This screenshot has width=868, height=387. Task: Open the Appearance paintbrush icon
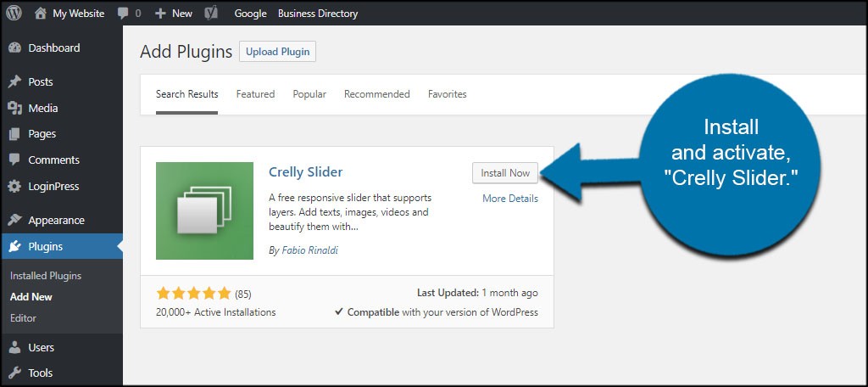(x=15, y=220)
